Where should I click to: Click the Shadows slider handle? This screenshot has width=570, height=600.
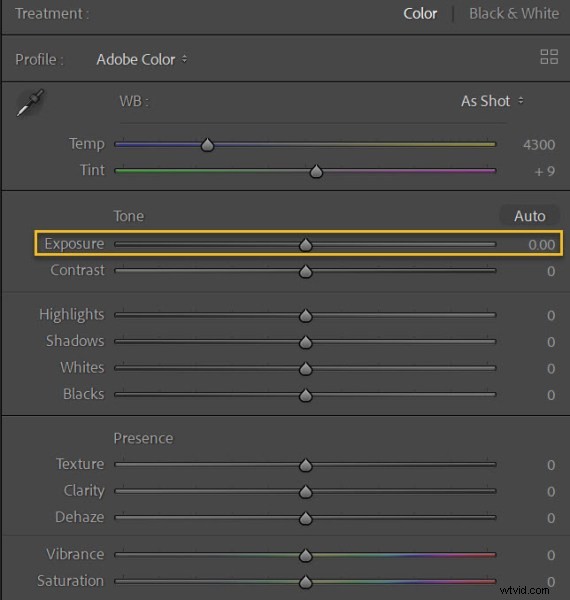tap(306, 342)
